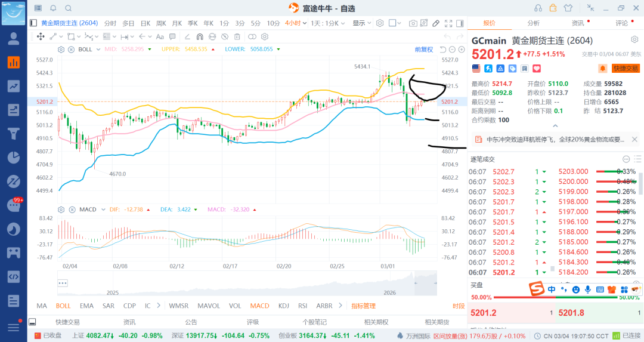Toggle the MA indicator
The height and width of the screenshot is (342, 644).
(x=42, y=306)
